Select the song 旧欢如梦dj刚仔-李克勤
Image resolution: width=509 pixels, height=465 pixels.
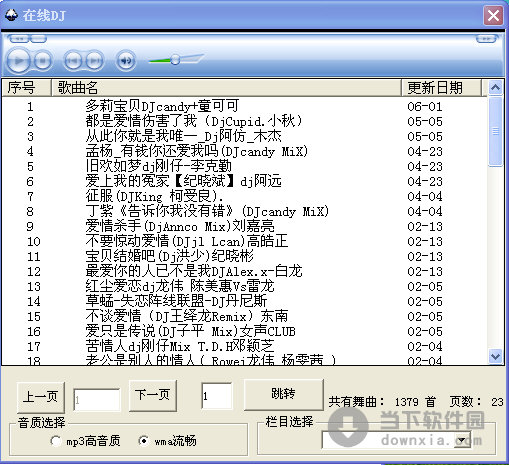pos(158,166)
